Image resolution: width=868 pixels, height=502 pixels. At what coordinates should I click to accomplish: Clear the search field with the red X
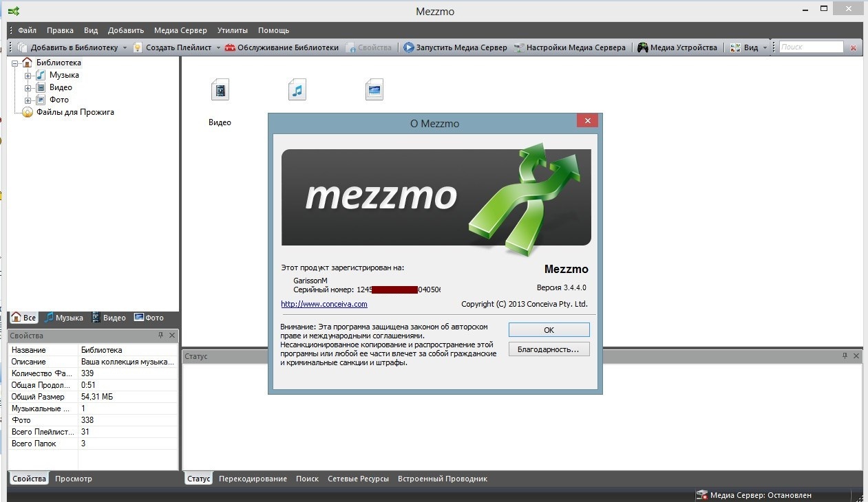[854, 47]
